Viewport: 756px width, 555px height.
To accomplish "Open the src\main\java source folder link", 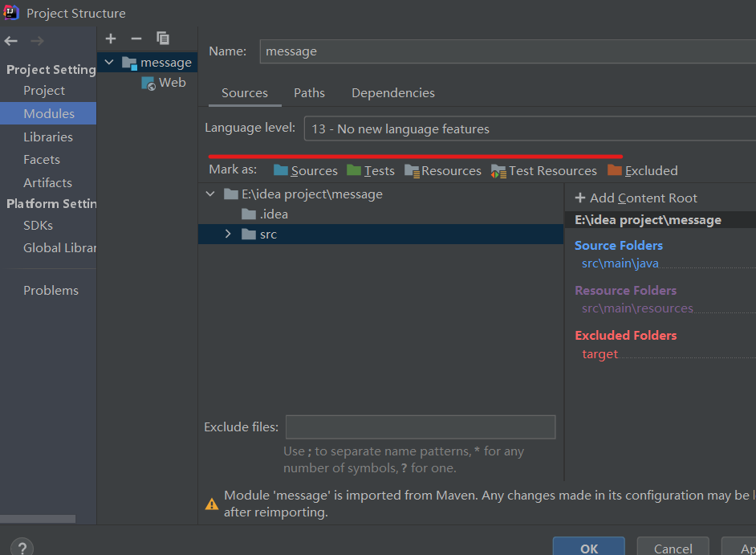I will tap(620, 263).
